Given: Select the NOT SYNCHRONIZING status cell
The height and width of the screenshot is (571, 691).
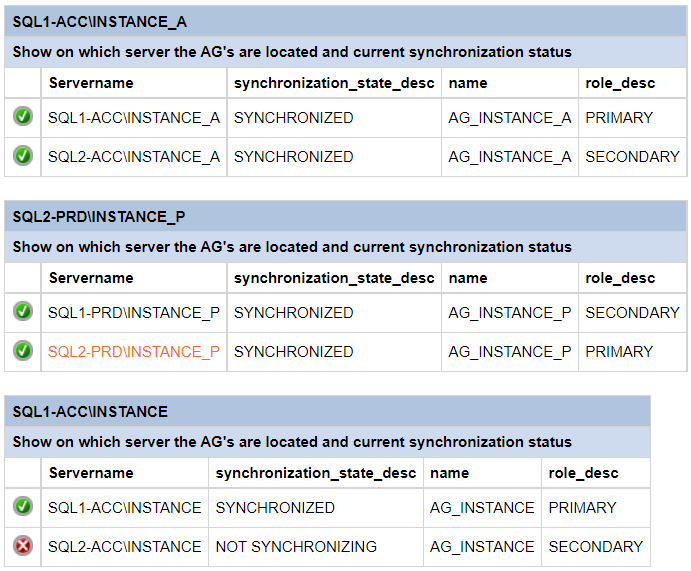Looking at the screenshot, I should click(x=296, y=546).
